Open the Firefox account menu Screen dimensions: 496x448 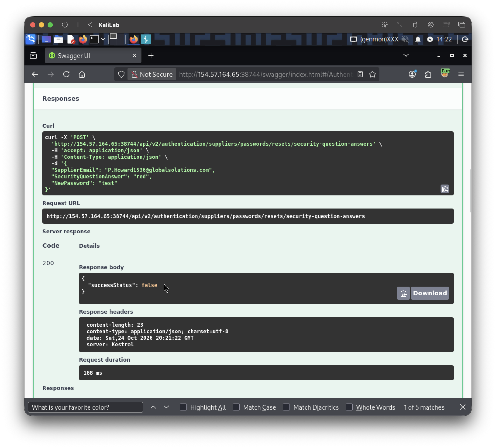click(412, 74)
